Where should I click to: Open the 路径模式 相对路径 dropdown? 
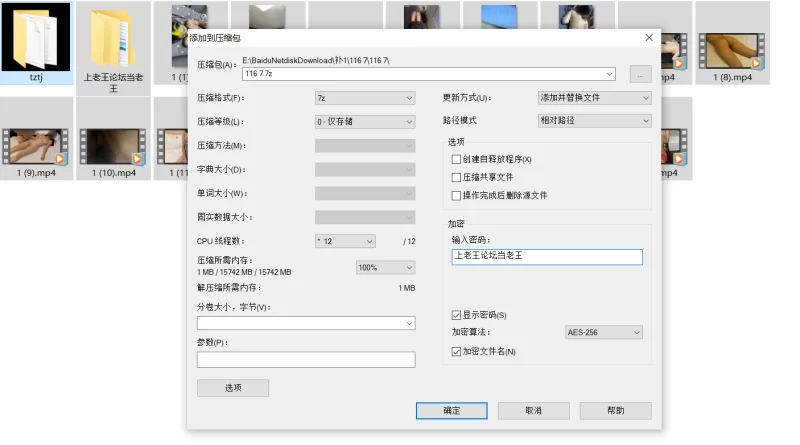(594, 121)
